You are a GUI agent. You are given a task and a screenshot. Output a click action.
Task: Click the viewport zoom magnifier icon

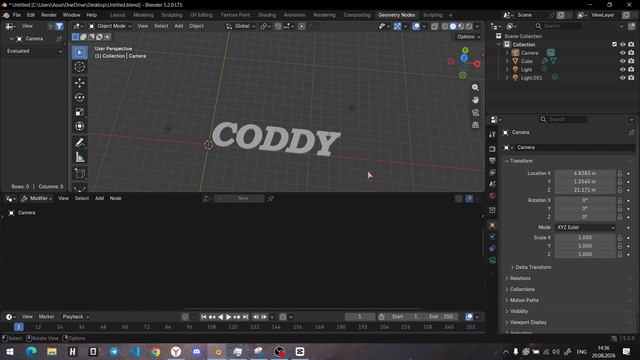coord(475,87)
